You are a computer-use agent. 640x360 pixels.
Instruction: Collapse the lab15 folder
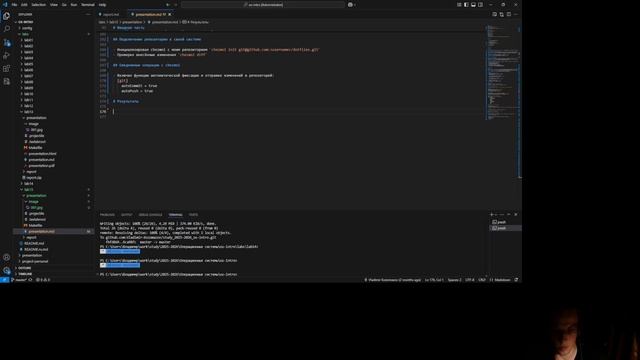tap(53, 189)
